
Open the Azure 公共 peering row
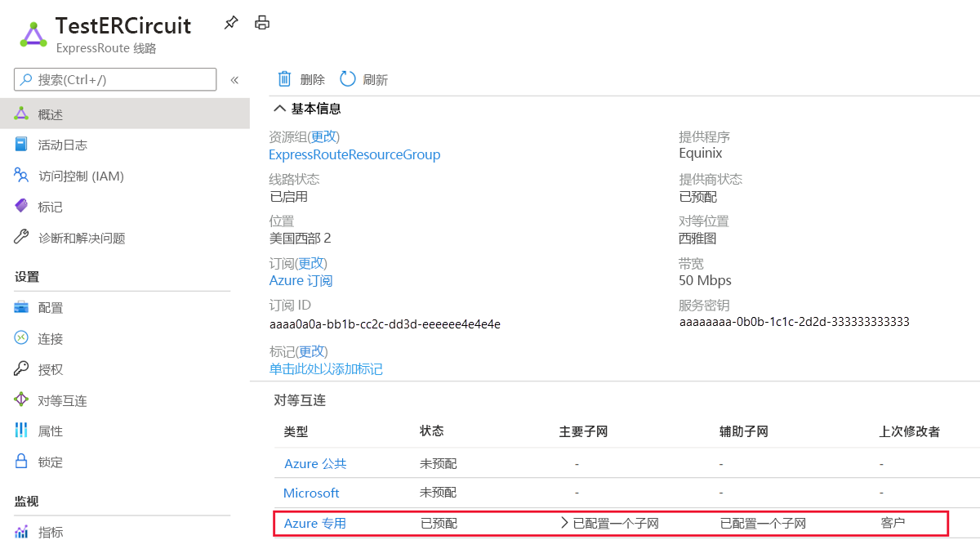pos(315,464)
